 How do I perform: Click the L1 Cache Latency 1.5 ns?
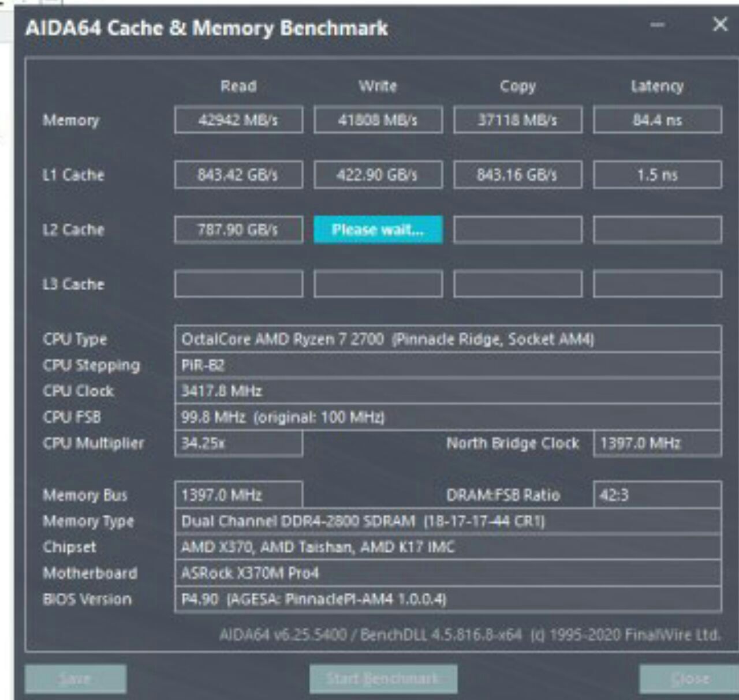(x=658, y=175)
